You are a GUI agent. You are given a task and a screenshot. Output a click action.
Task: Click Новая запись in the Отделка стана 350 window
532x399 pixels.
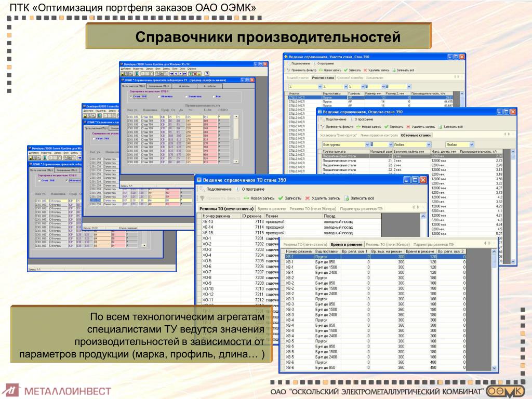point(369,127)
